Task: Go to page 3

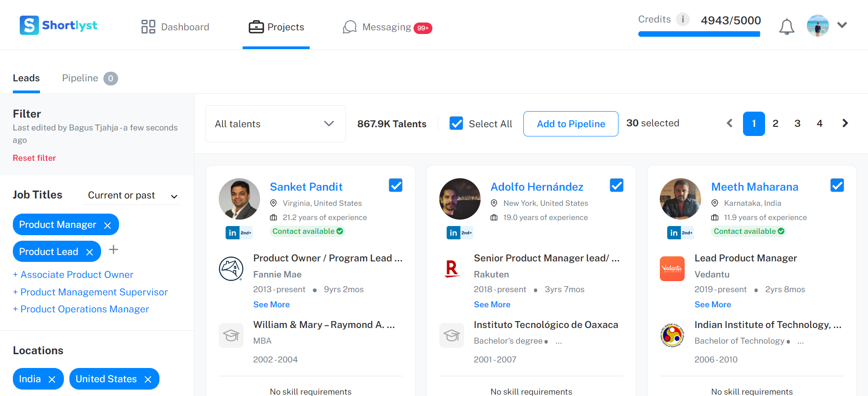Action: pos(798,124)
